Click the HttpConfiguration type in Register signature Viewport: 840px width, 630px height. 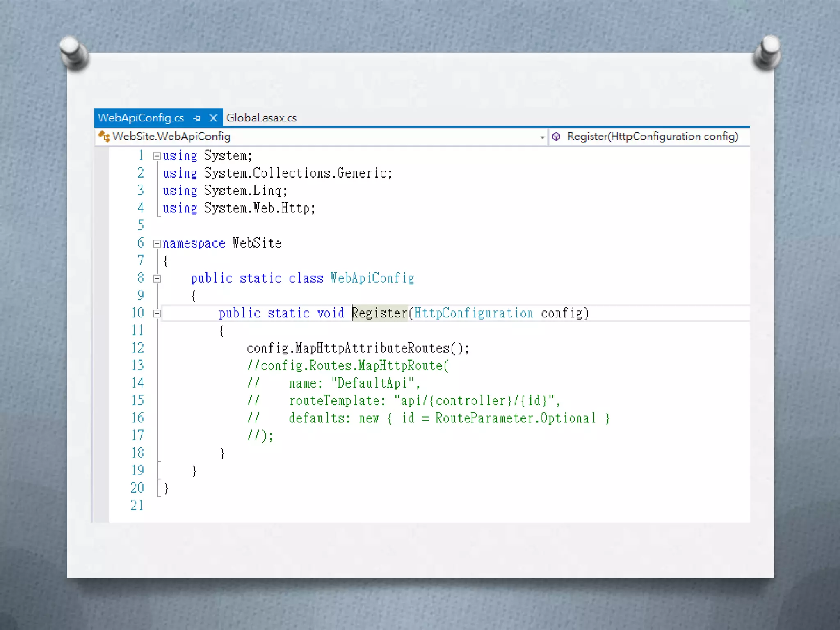[x=473, y=313]
